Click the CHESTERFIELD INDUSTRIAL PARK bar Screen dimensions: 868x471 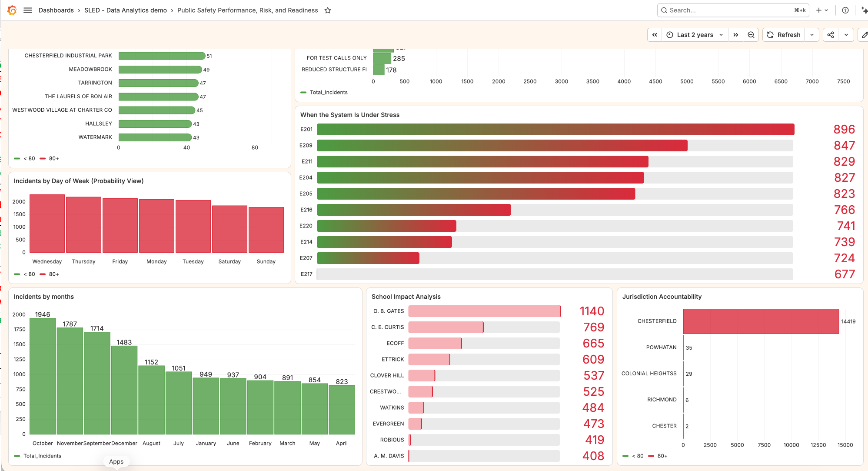(x=162, y=56)
